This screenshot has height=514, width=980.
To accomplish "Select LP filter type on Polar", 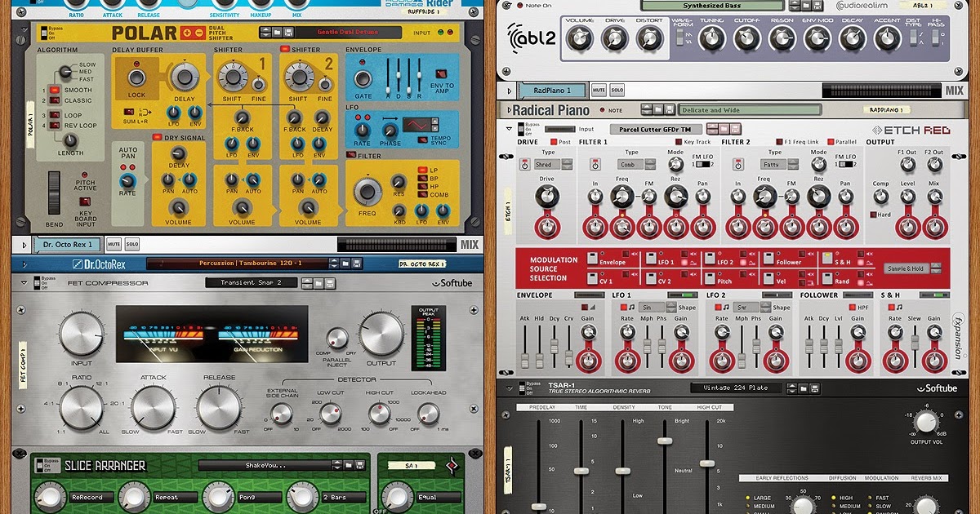I will coord(421,170).
